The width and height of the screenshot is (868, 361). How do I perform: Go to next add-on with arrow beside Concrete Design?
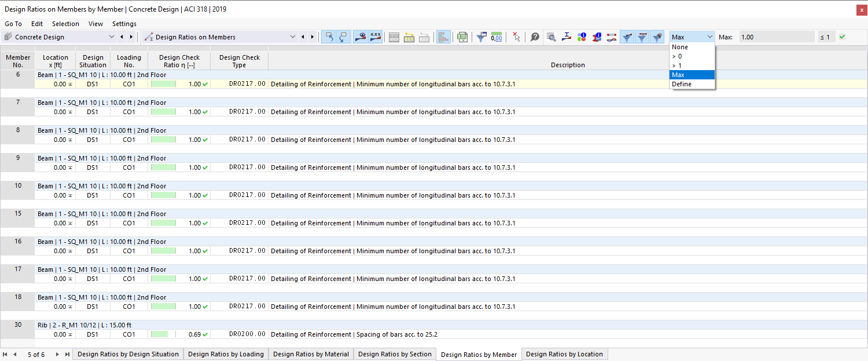[131, 37]
